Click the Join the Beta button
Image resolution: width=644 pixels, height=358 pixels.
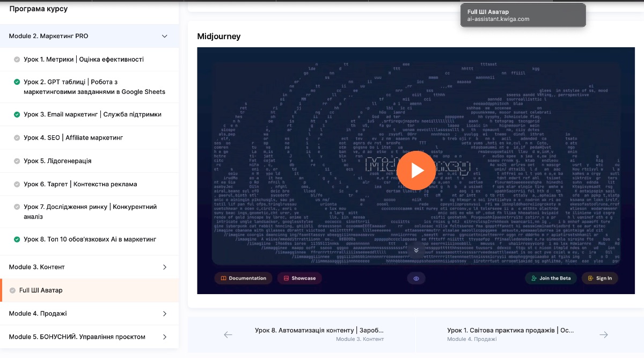(551, 278)
